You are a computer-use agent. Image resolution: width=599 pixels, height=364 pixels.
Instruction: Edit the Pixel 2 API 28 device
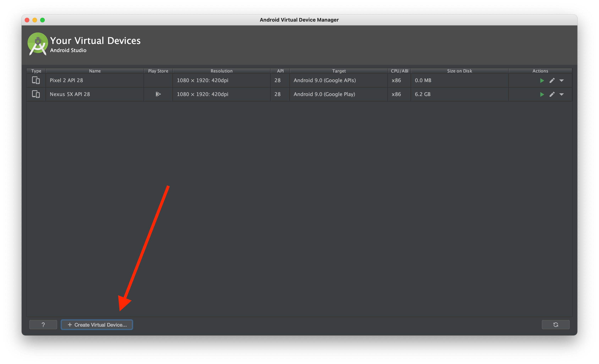coord(552,80)
